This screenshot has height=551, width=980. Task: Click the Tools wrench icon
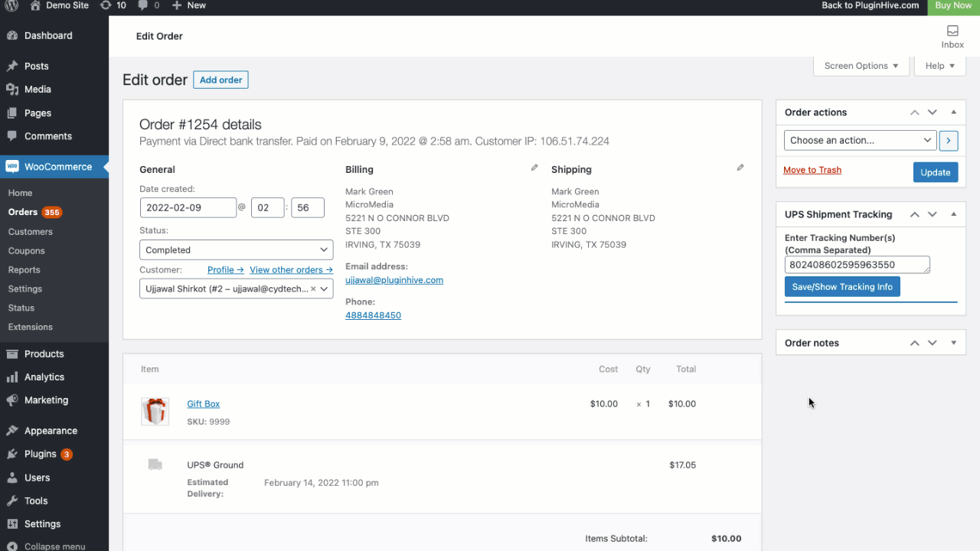[12, 501]
